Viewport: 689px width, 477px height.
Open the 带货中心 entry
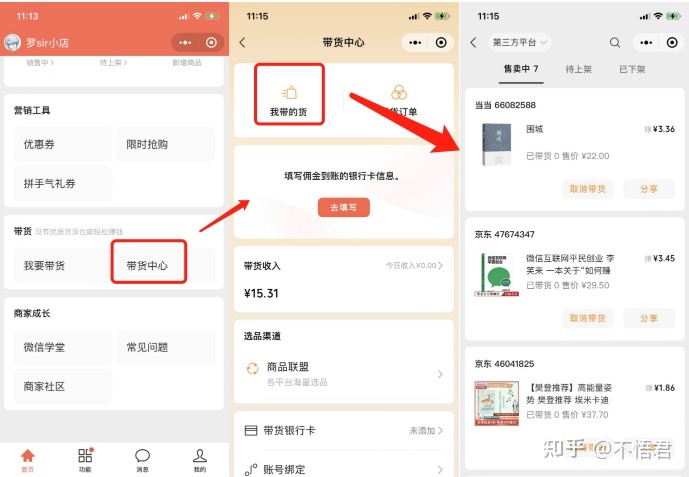pos(148,265)
